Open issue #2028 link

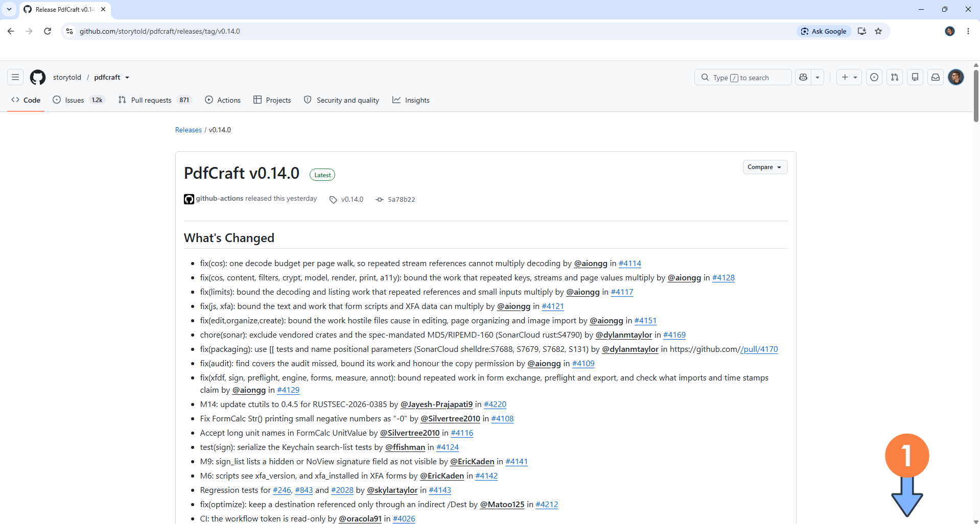[x=342, y=490]
